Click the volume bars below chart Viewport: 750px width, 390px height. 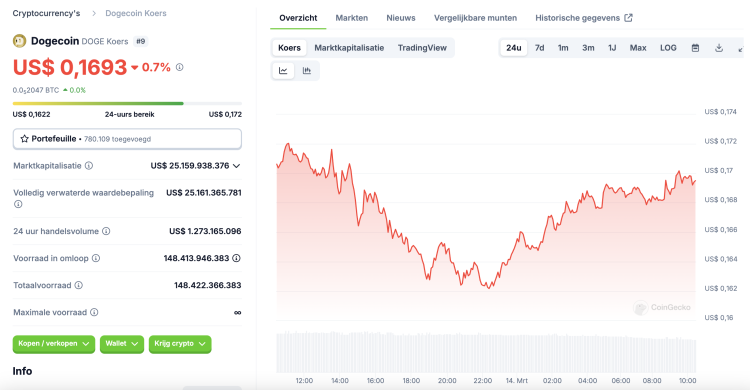coord(486,352)
